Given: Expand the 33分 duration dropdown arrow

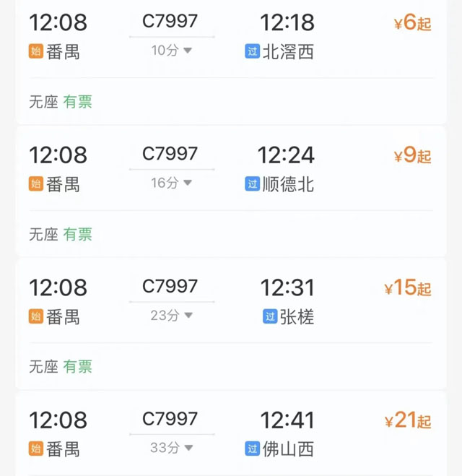Looking at the screenshot, I should pos(187,447).
